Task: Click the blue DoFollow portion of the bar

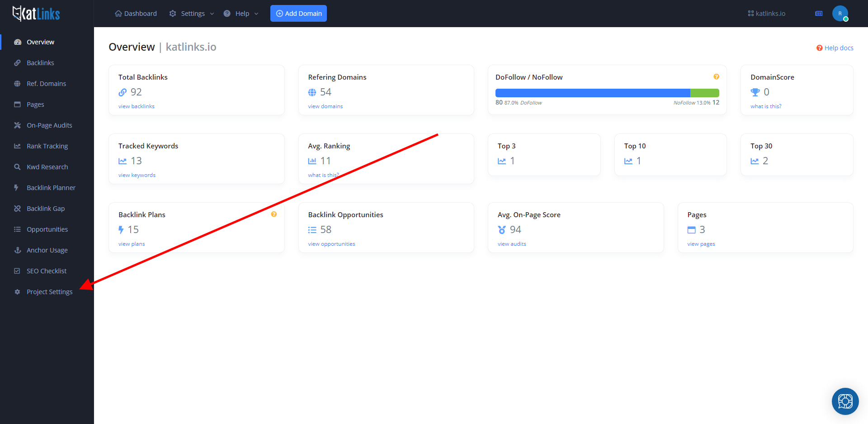Action: point(593,93)
